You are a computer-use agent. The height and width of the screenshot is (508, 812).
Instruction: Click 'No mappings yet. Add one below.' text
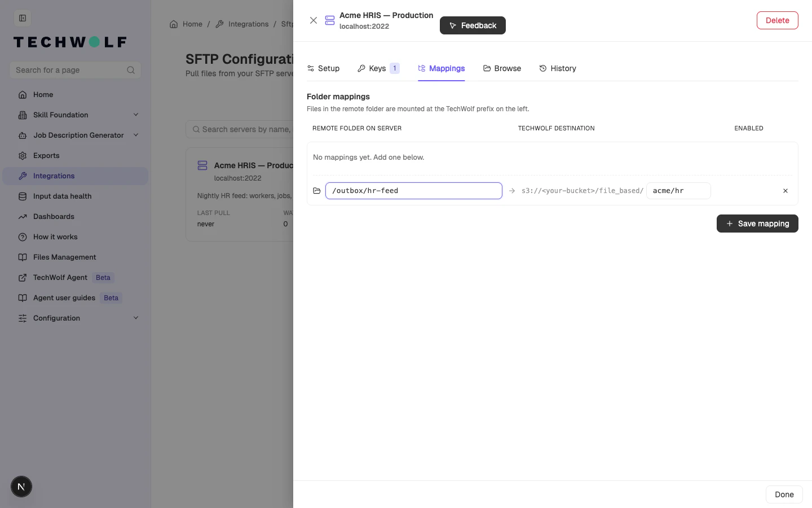click(x=369, y=157)
